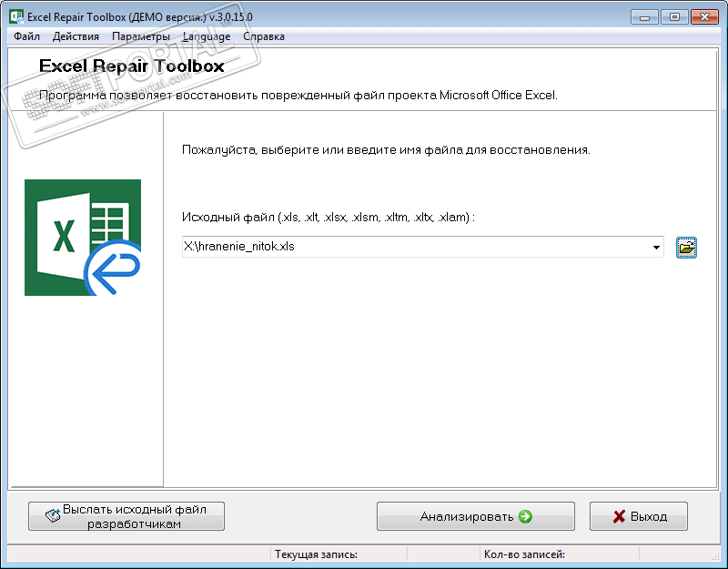
Task: Click the resize grip in status bar corner
Action: pos(715,555)
